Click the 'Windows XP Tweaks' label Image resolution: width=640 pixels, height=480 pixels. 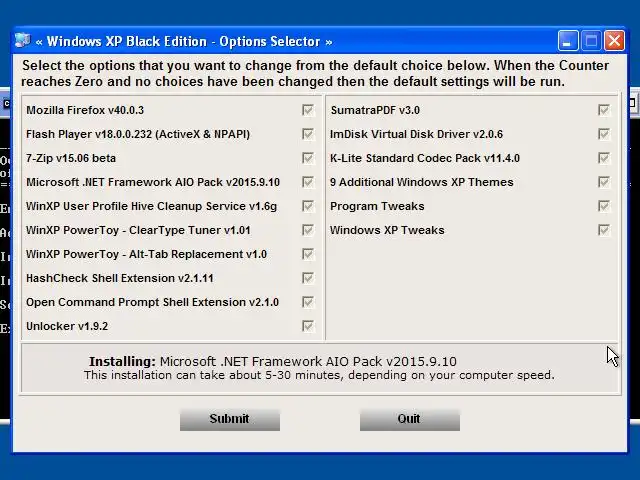click(387, 230)
